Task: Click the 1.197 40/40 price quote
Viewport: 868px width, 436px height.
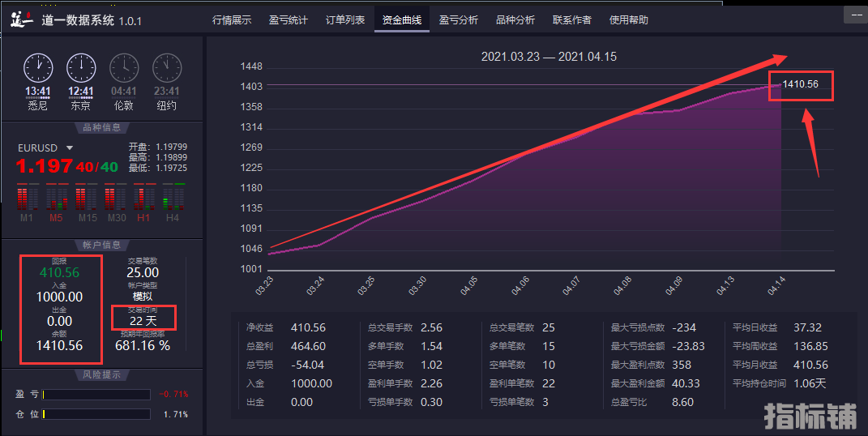Action: (67, 166)
